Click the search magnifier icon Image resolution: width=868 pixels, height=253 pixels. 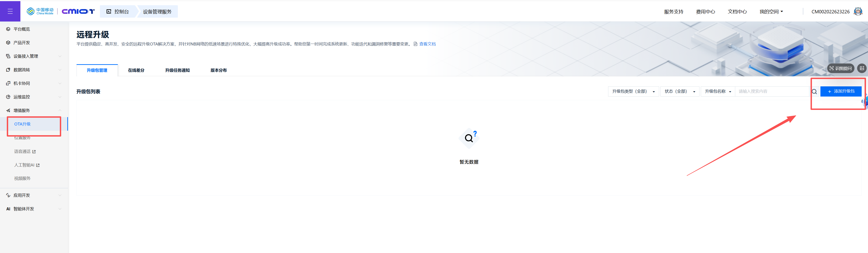[814, 92]
